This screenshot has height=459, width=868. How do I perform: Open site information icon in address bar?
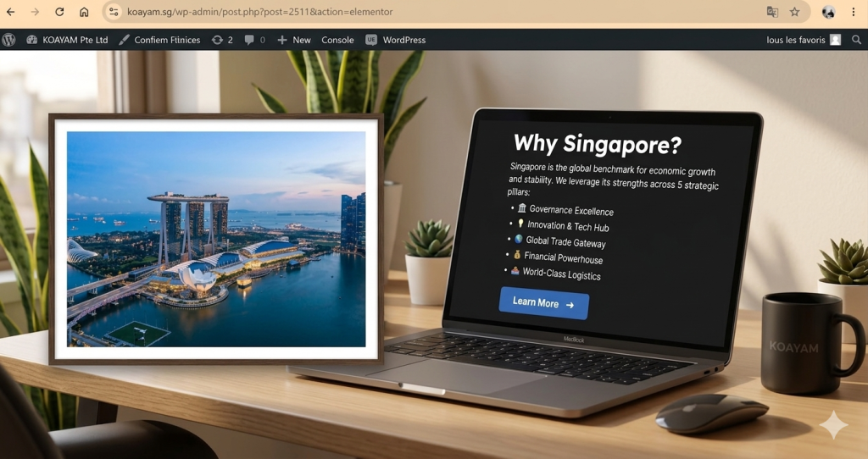114,12
